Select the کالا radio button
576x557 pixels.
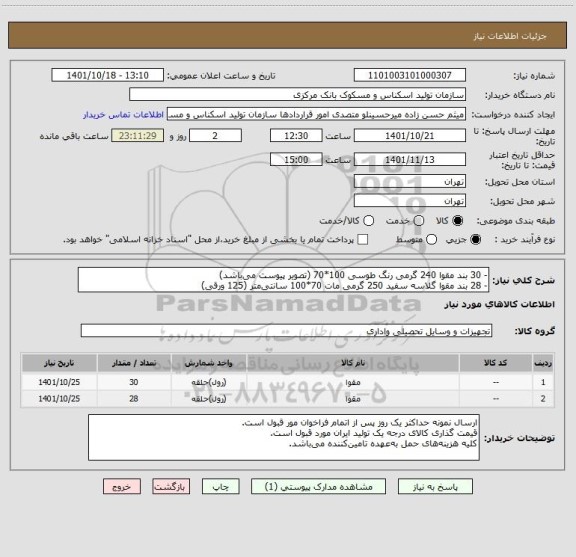click(458, 221)
